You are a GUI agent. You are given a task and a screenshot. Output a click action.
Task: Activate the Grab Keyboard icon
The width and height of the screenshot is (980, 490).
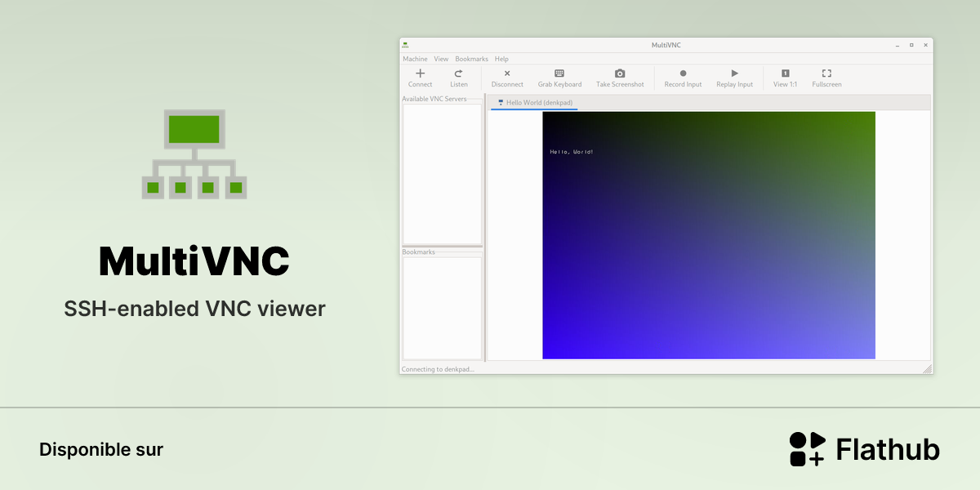pyautogui.click(x=559, y=73)
